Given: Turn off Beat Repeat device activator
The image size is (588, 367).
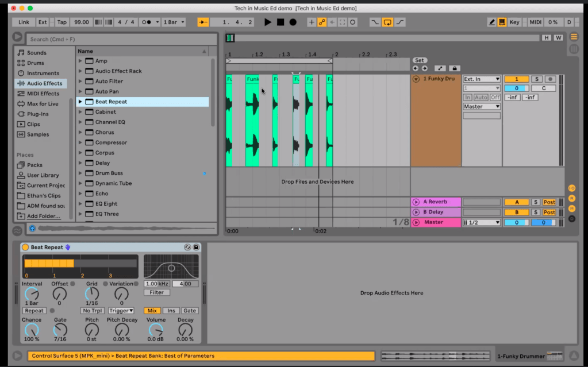Looking at the screenshot, I should click(25, 248).
